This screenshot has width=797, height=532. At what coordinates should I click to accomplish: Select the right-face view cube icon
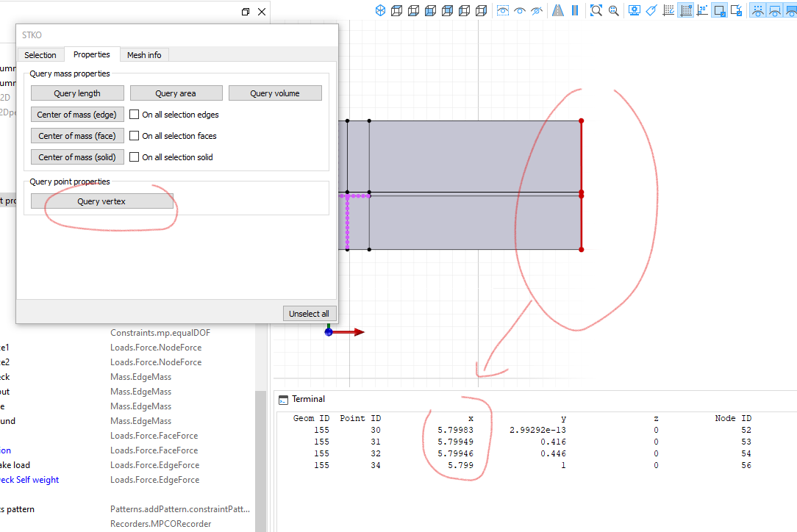click(x=481, y=10)
